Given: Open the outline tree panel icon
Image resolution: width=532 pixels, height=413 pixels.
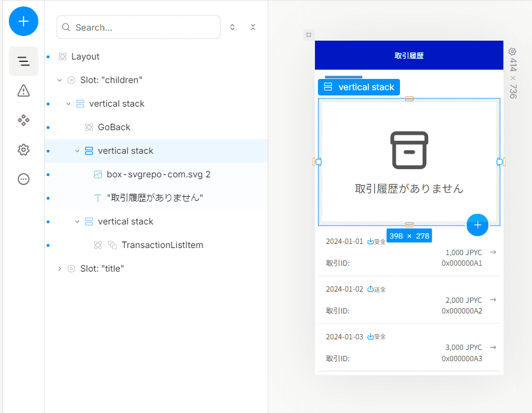Looking at the screenshot, I should pos(24,61).
